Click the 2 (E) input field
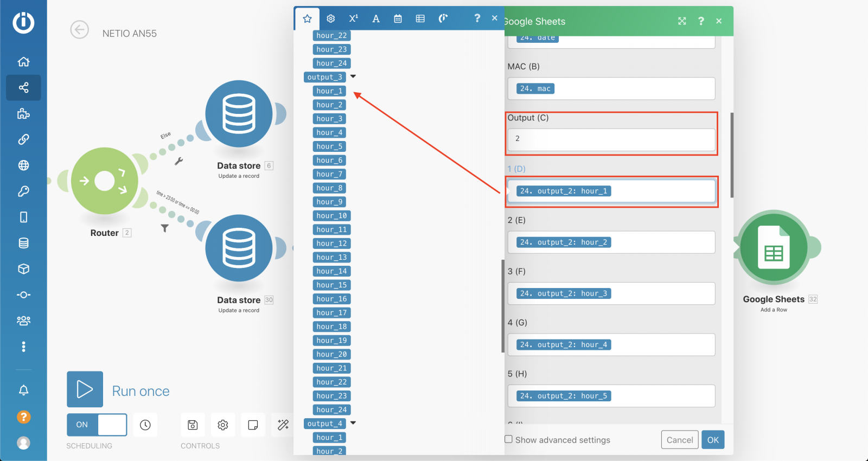868x461 pixels. (x=611, y=242)
